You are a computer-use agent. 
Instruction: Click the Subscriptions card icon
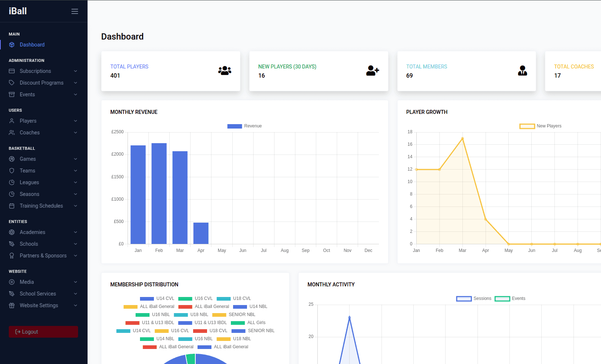[x=12, y=71]
